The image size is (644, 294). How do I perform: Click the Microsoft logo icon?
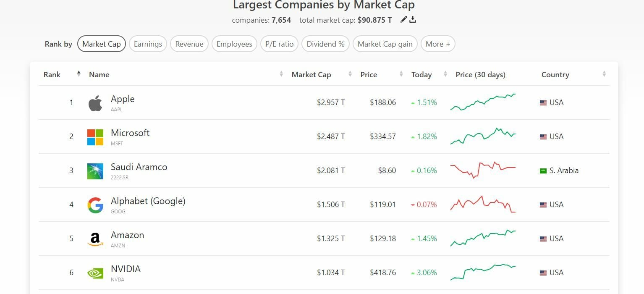click(95, 137)
